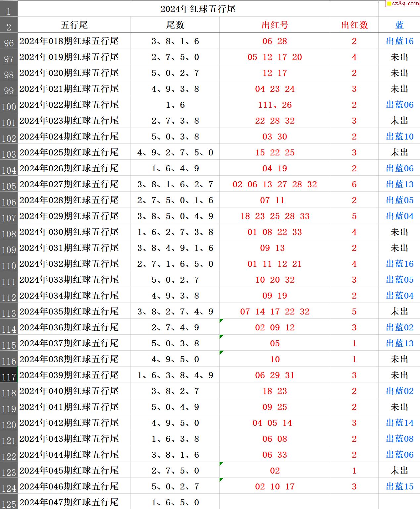The image size is (420, 509).
Task: Click the title cell 2024年红球五行尾
Action: tap(198, 9)
